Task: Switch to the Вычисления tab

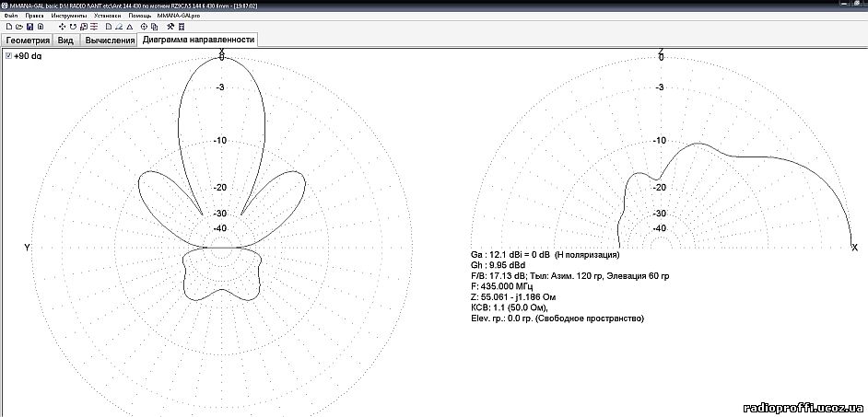Action: pos(111,41)
